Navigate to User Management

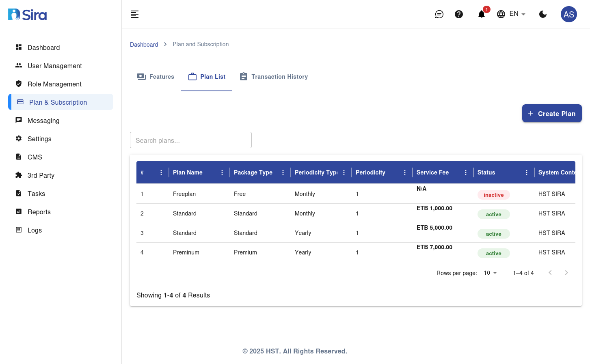click(x=54, y=66)
